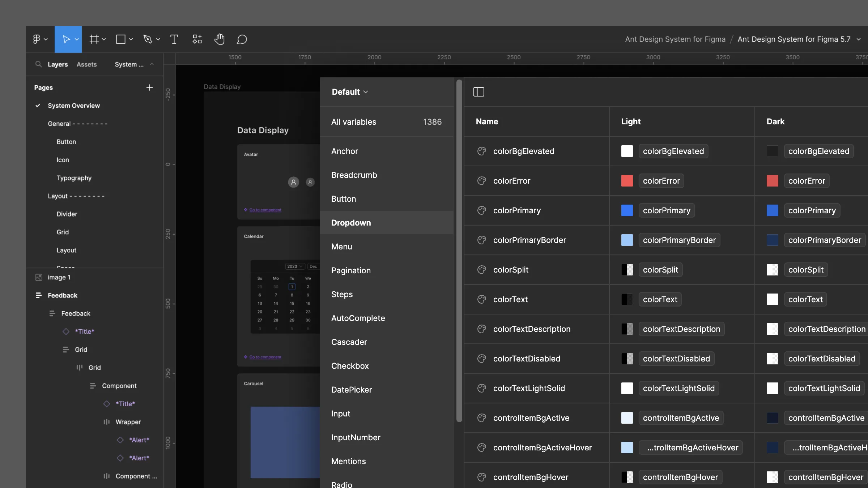Open the Figma main menu
The image size is (868, 488).
tap(38, 39)
